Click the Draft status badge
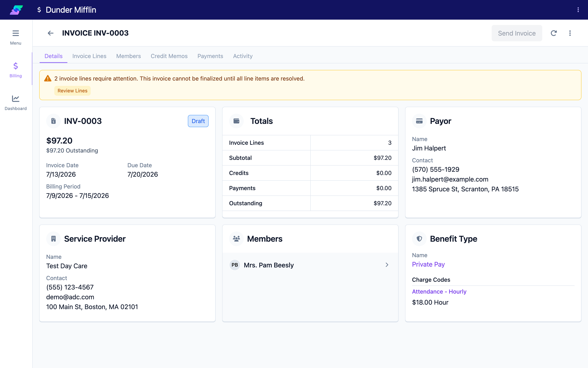 pyautogui.click(x=198, y=121)
